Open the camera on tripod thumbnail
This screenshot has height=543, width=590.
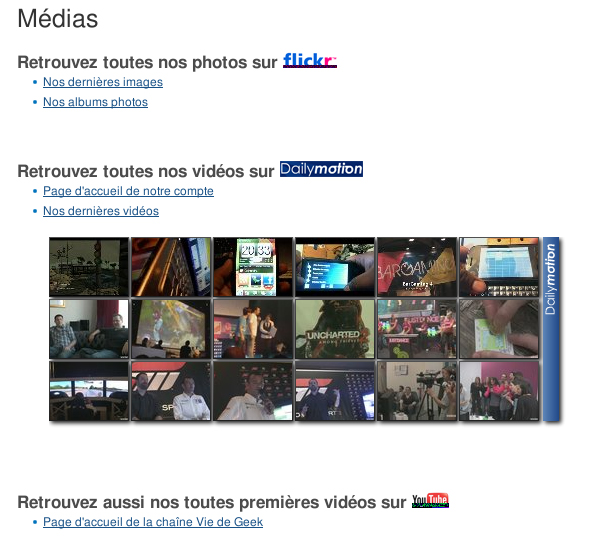coord(417,391)
